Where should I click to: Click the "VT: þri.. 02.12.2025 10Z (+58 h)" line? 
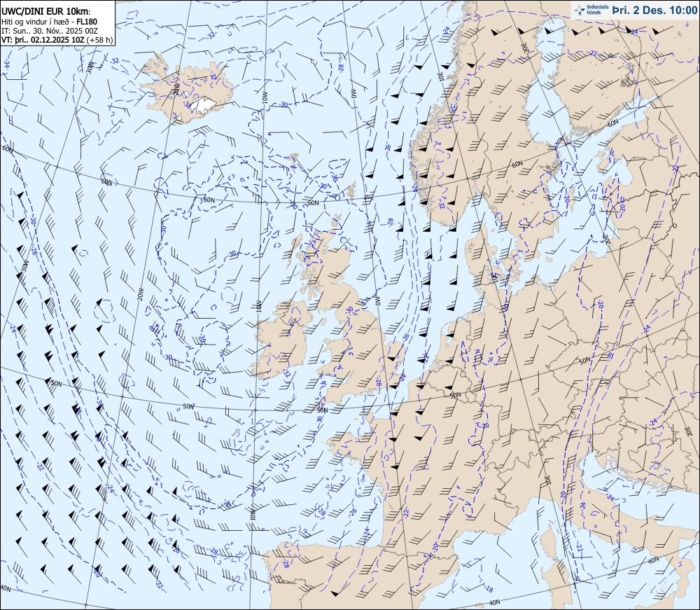coord(57,39)
